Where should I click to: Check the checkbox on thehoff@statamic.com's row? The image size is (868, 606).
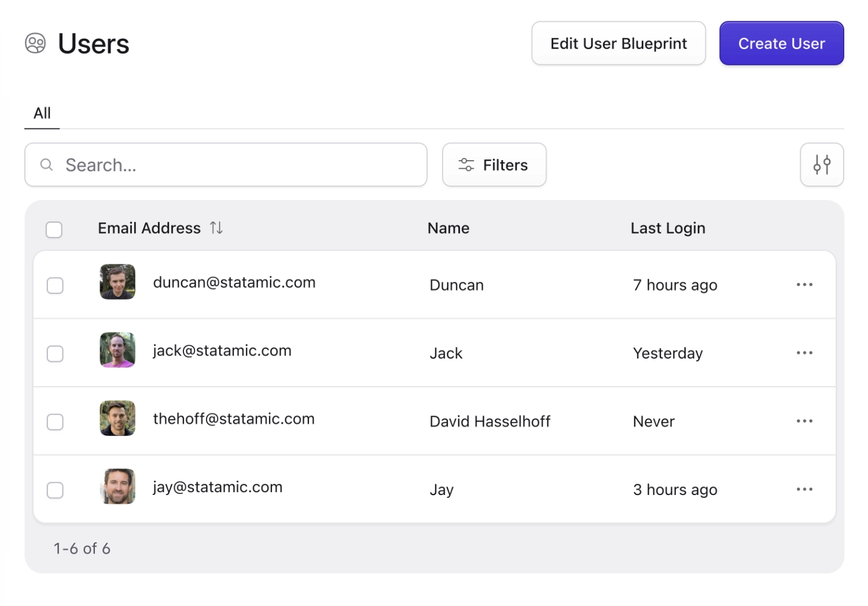(x=55, y=422)
